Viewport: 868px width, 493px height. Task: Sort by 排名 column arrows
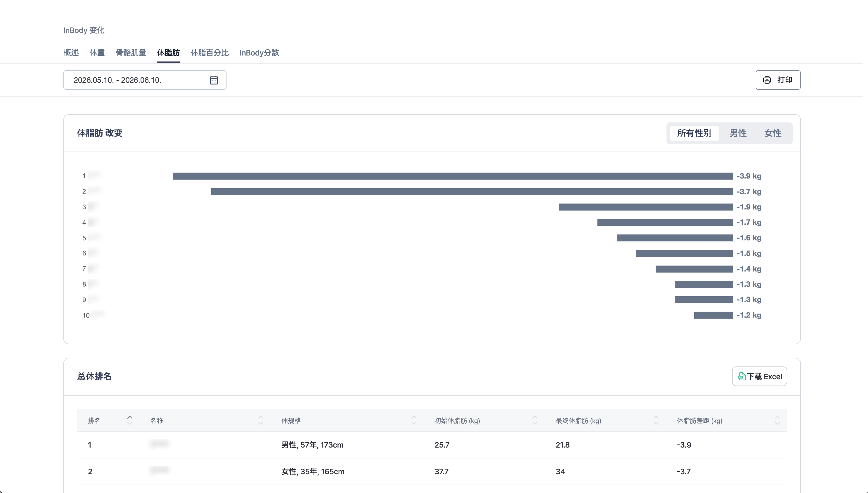[x=130, y=420]
